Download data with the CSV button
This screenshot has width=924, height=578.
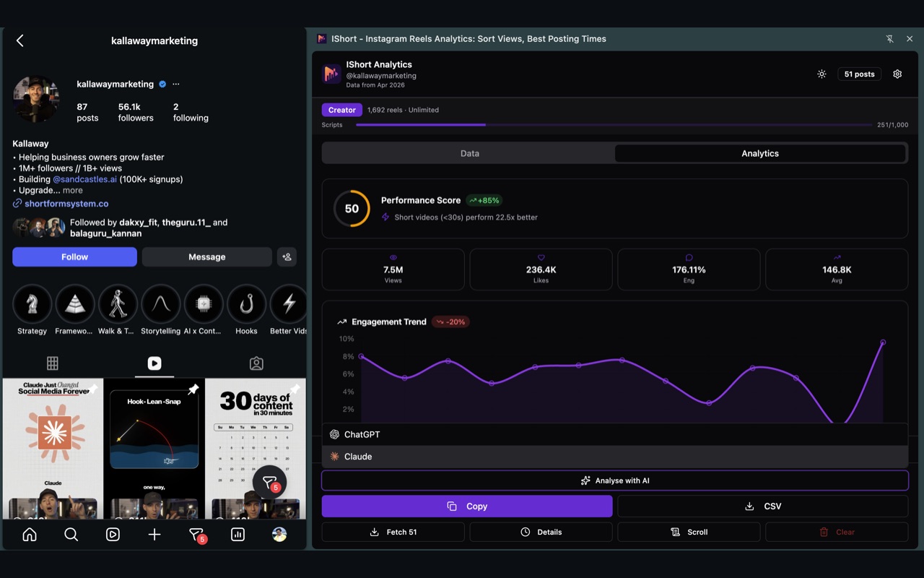pos(763,506)
